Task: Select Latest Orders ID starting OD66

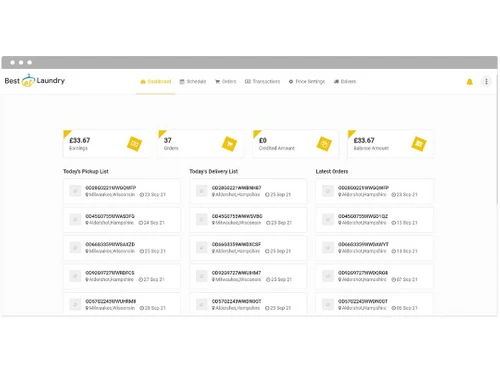Action: point(363,244)
